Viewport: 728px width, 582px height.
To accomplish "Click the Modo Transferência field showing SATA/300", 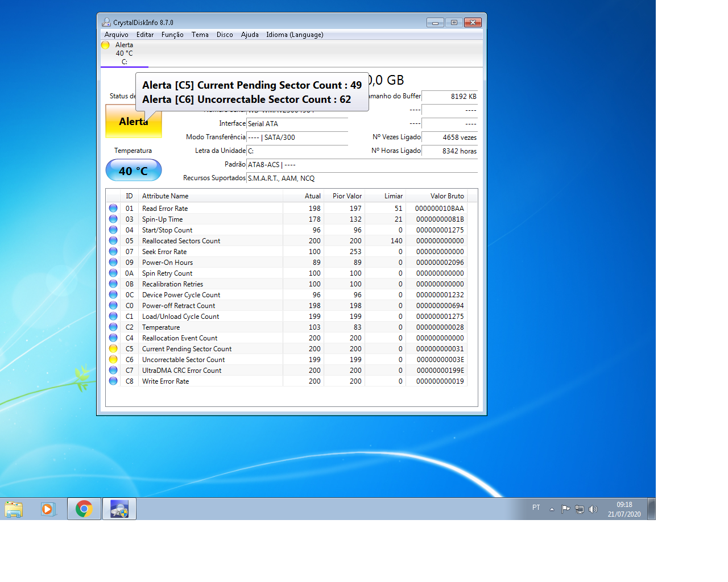I will click(x=297, y=138).
